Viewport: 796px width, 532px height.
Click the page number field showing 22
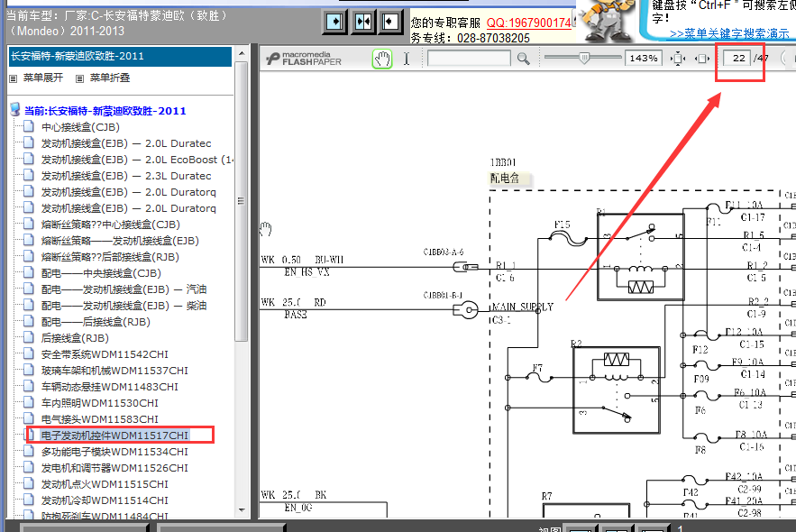pyautogui.click(x=738, y=59)
